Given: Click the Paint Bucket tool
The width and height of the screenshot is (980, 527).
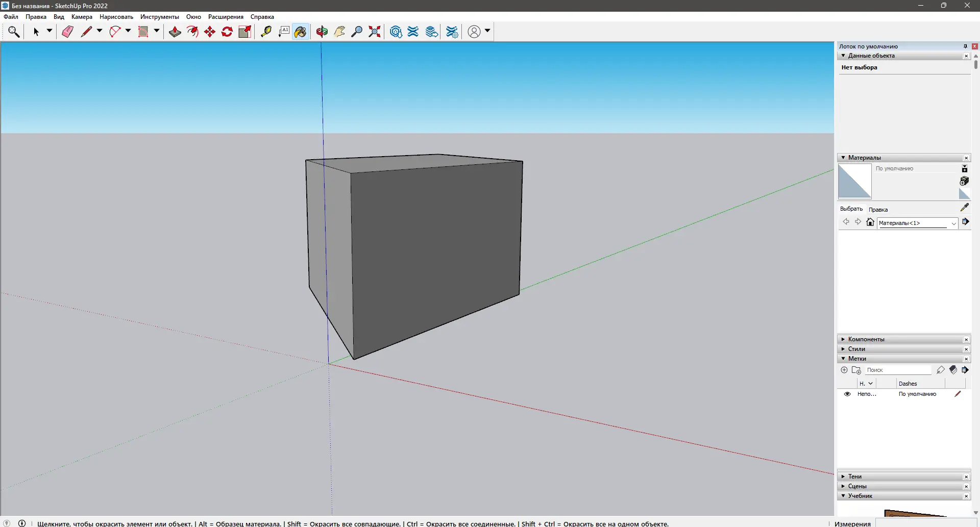Looking at the screenshot, I should tap(301, 32).
